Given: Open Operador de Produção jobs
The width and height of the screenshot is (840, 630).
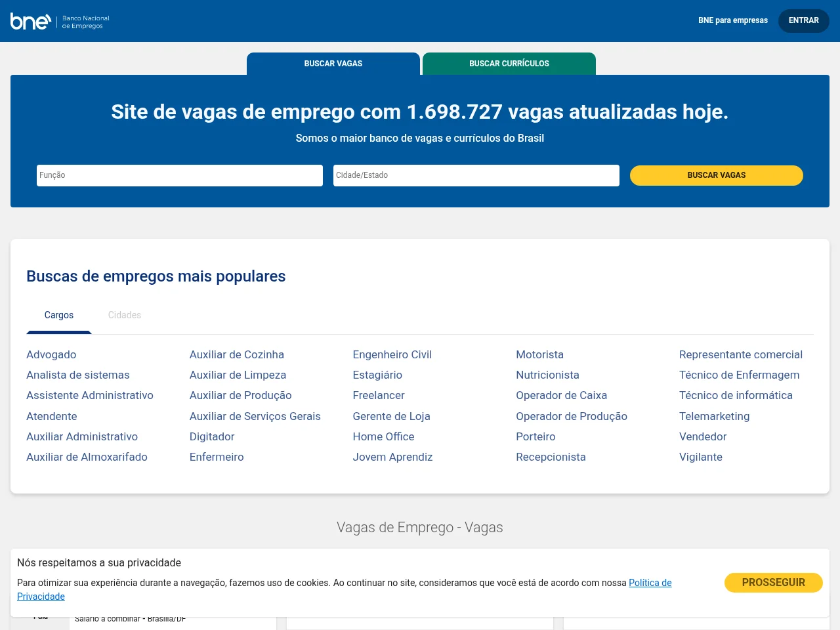Looking at the screenshot, I should click(572, 416).
